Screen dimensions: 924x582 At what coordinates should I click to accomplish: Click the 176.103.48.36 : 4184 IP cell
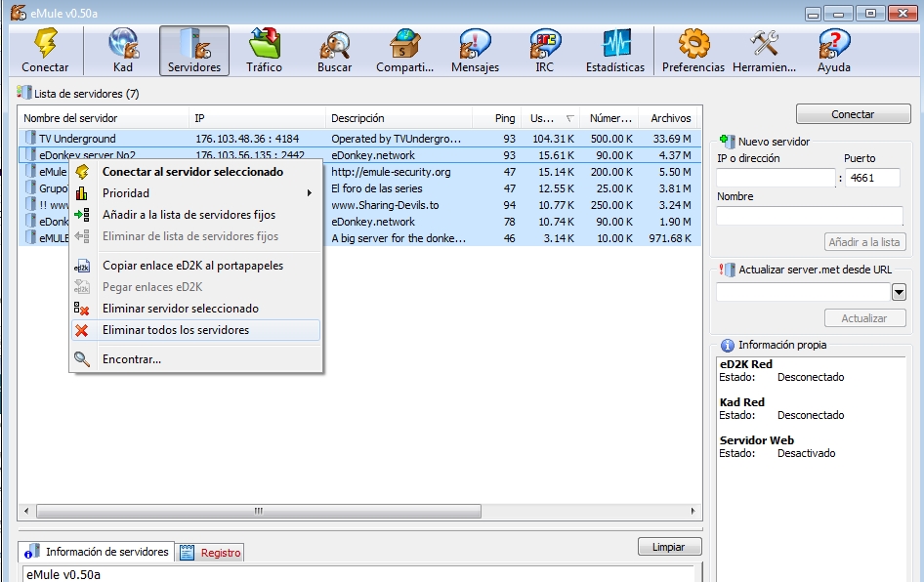247,139
